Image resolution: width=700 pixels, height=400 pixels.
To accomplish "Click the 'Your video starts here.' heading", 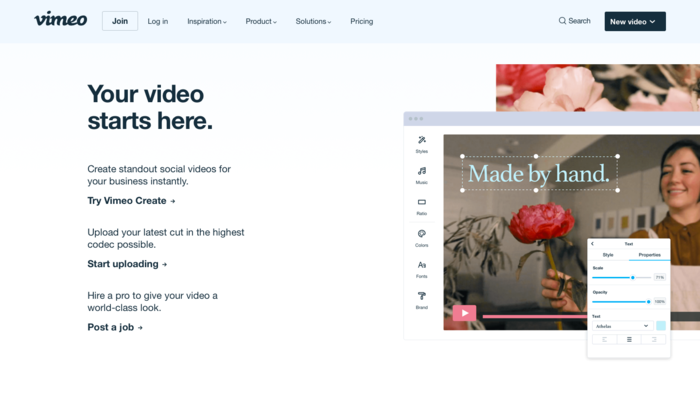I will (150, 108).
